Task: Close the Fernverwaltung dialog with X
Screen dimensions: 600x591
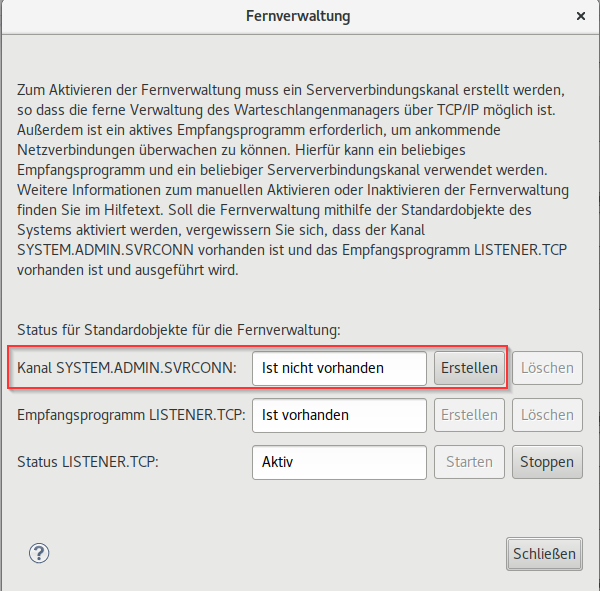Action: (x=581, y=17)
